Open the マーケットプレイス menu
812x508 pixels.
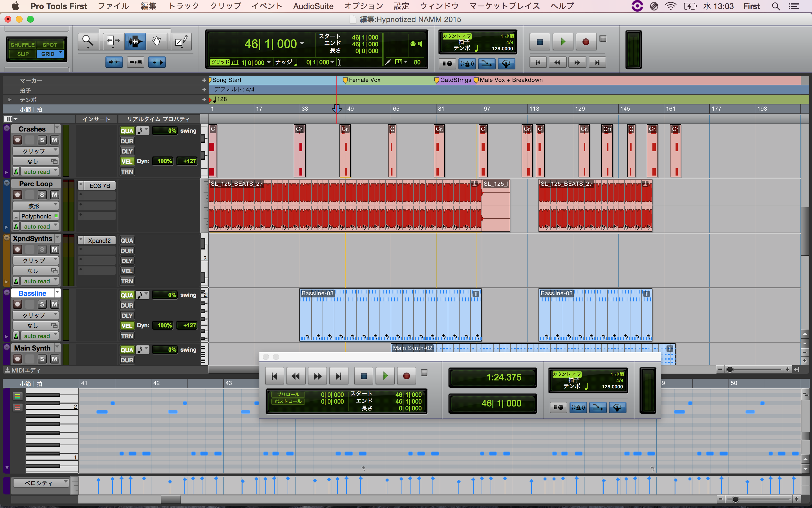(504, 6)
